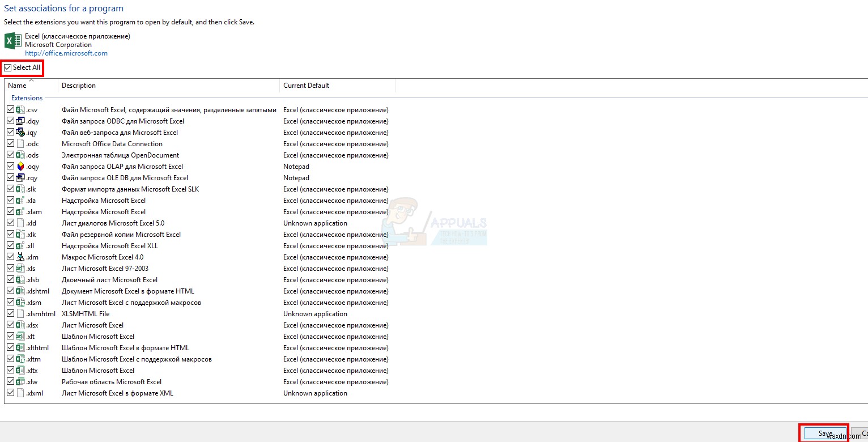868x442 pixels.
Task: Select 'Лист диалогов Microsoft Excel 5.0' description
Action: pos(113,223)
